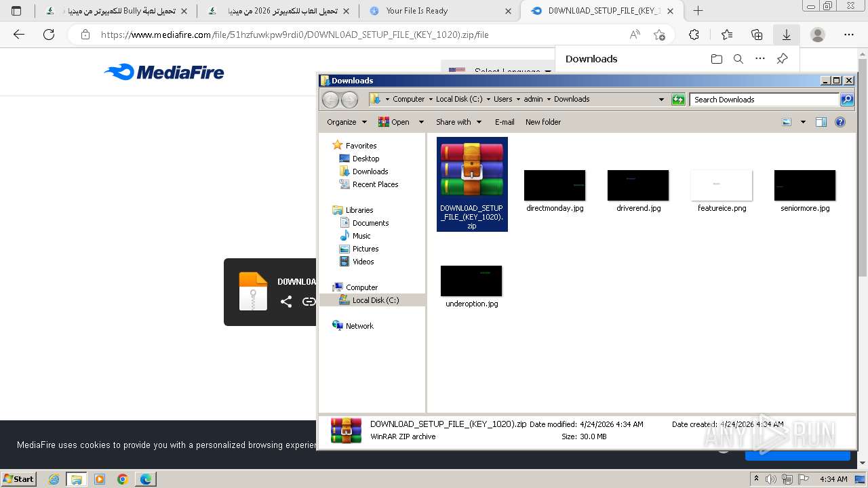Open Read aloud icon in address bar
Viewport: 868px width, 488px height.
(x=635, y=35)
